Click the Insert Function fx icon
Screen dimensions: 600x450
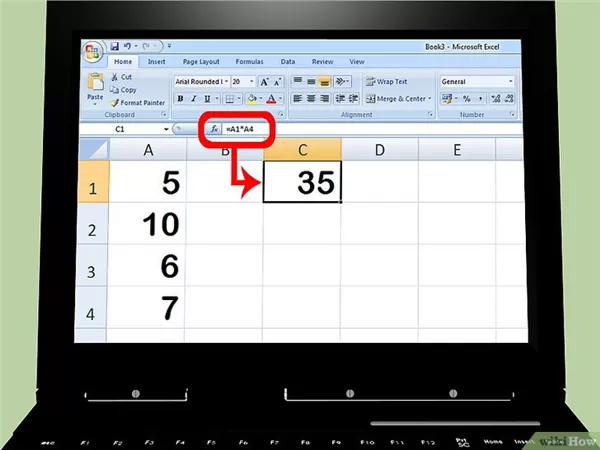point(214,129)
